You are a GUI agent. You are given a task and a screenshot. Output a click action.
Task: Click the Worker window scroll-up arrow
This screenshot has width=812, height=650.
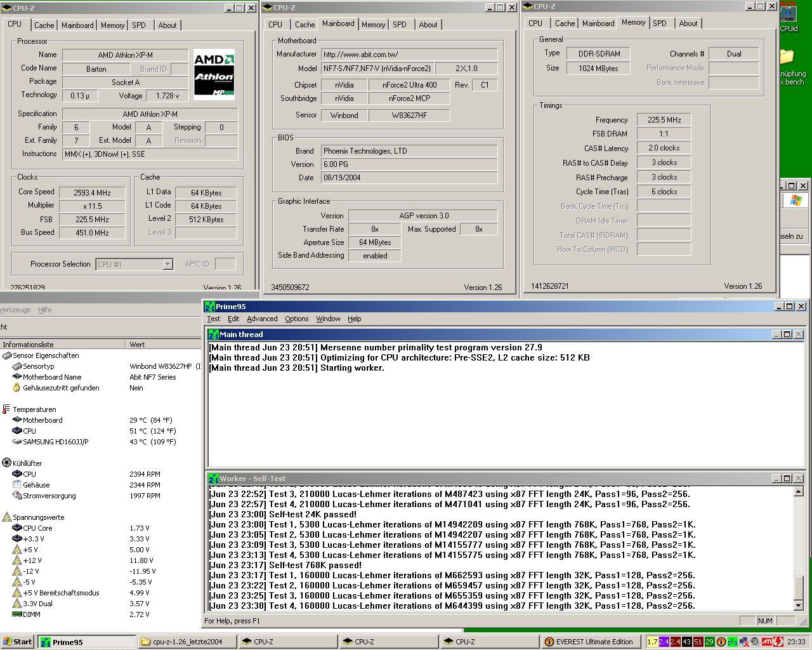click(x=799, y=492)
